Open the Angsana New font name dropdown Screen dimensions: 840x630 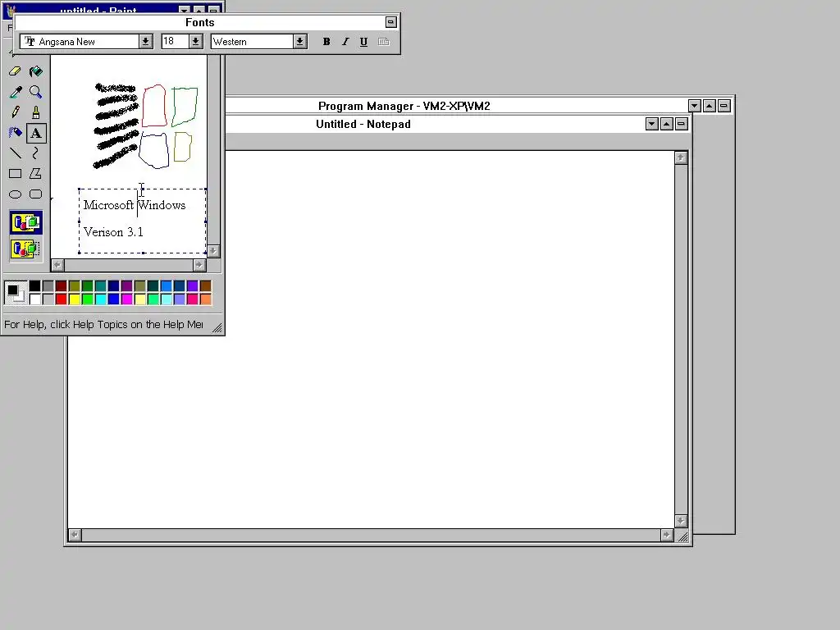(x=145, y=42)
